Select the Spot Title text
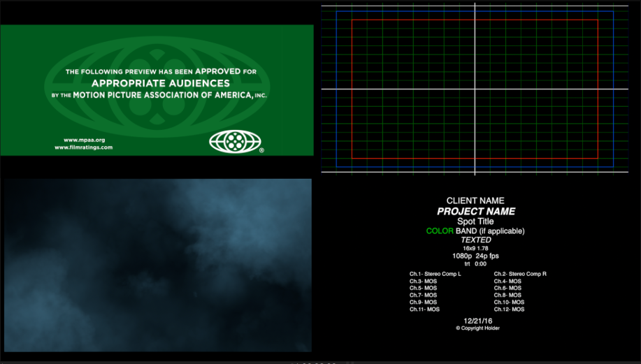This screenshot has height=364, width=641. (475, 221)
